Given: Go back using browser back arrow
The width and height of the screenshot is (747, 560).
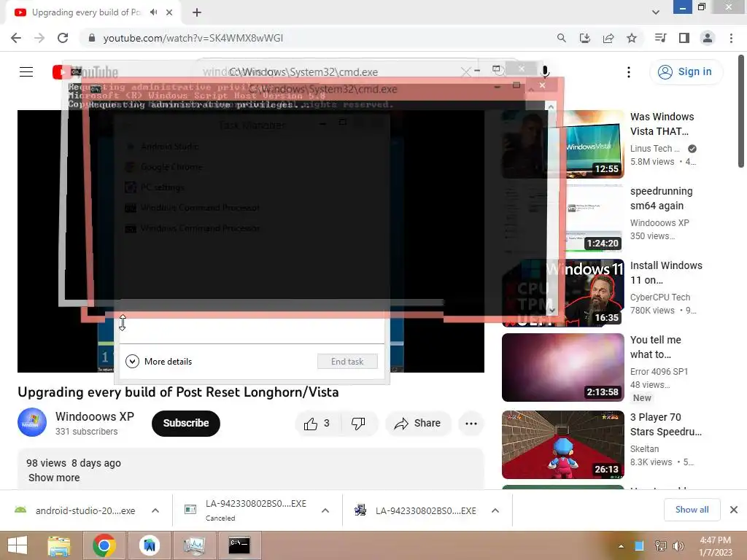Looking at the screenshot, I should (16, 38).
